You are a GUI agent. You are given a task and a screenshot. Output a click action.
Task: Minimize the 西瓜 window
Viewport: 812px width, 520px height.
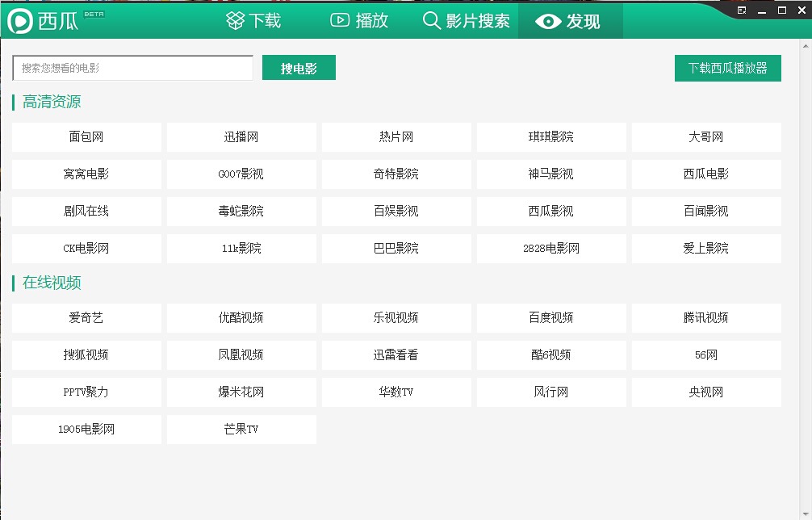[x=762, y=10]
